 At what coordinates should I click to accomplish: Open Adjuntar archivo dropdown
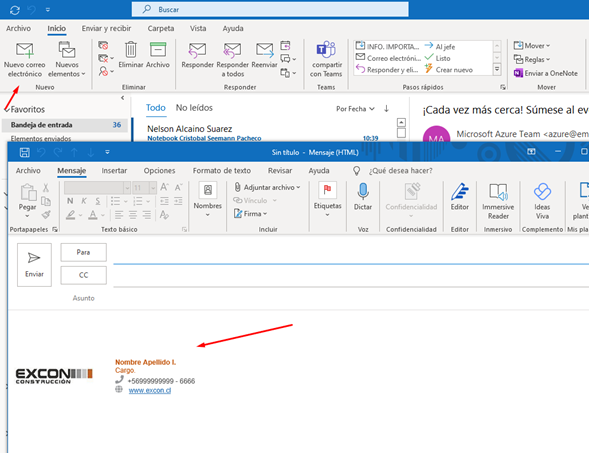pos(267,187)
